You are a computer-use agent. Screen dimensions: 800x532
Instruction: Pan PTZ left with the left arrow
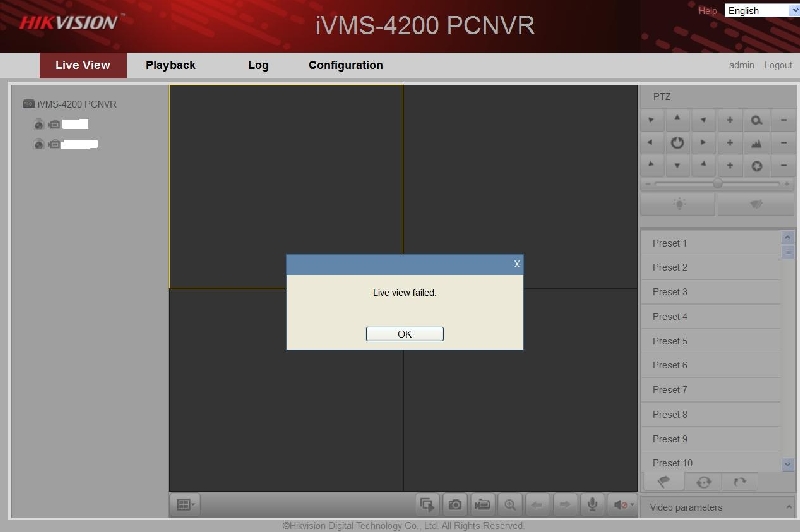pos(650,143)
